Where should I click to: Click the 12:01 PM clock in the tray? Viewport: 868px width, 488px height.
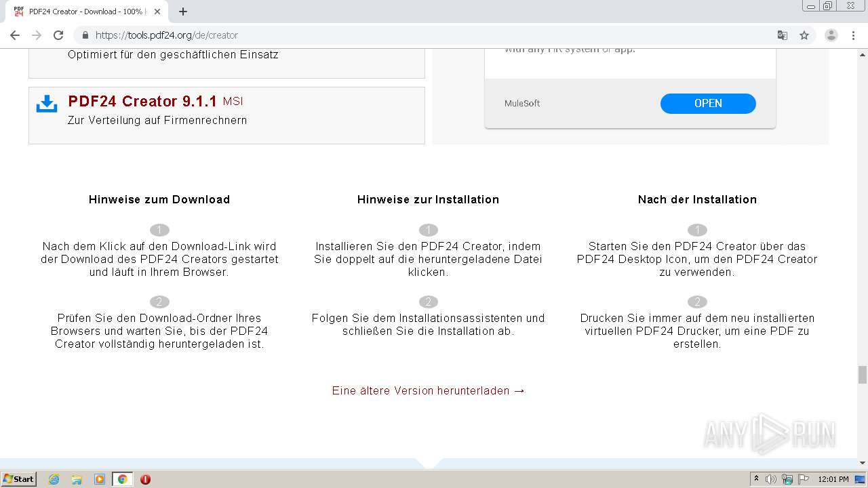(x=833, y=479)
